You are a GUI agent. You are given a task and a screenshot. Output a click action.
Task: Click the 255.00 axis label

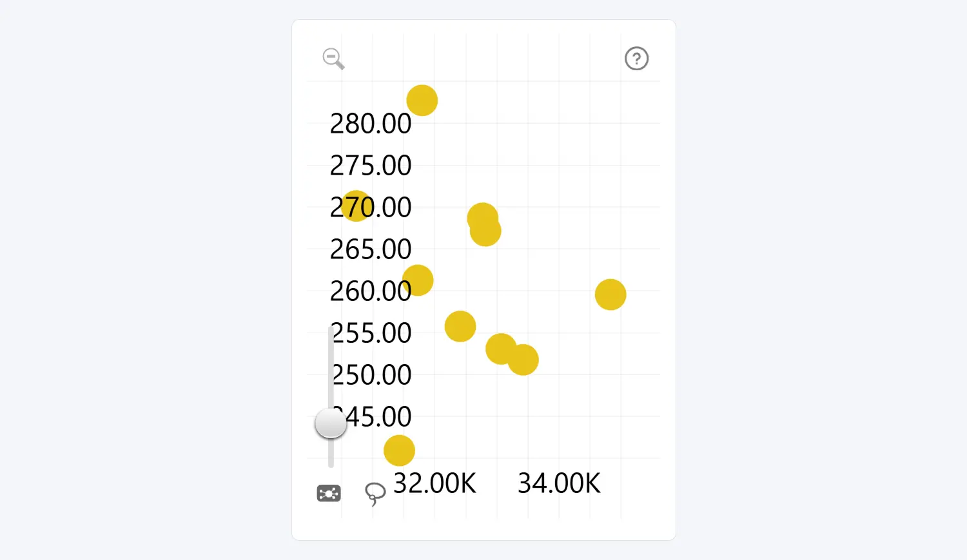click(370, 333)
